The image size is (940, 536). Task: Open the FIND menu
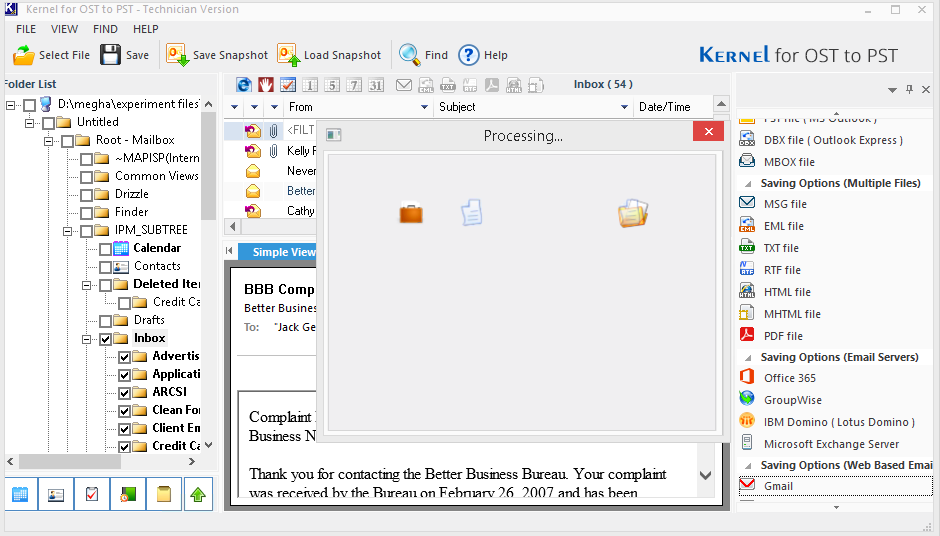pos(106,29)
